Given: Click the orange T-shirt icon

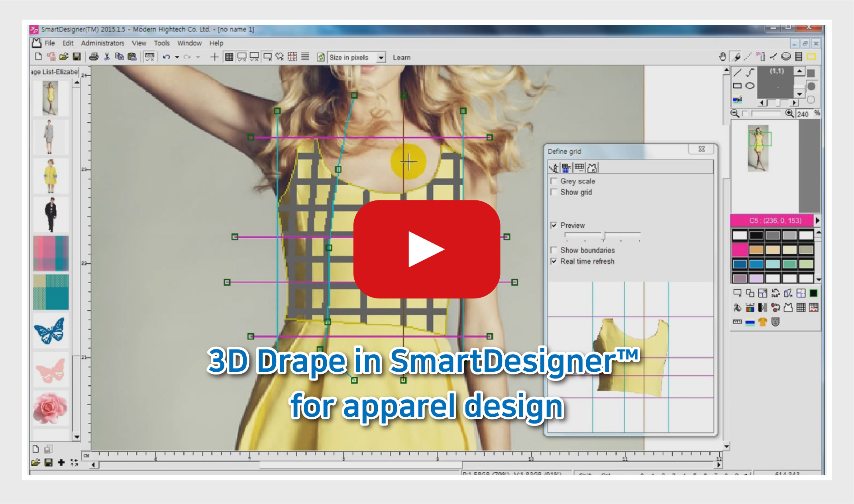Looking at the screenshot, I should pos(763,322).
